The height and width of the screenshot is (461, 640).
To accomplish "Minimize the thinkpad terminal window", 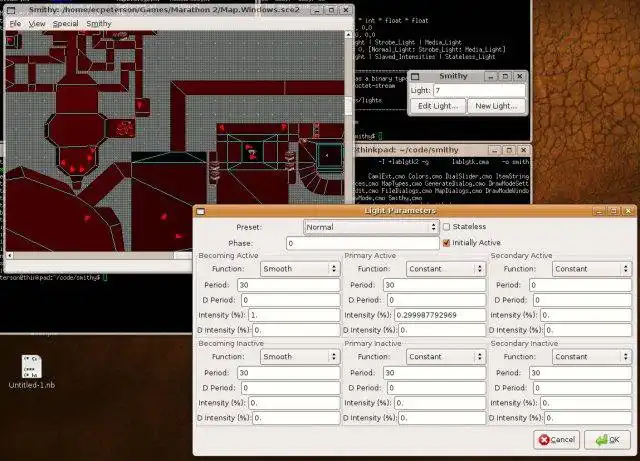I will coord(494,150).
